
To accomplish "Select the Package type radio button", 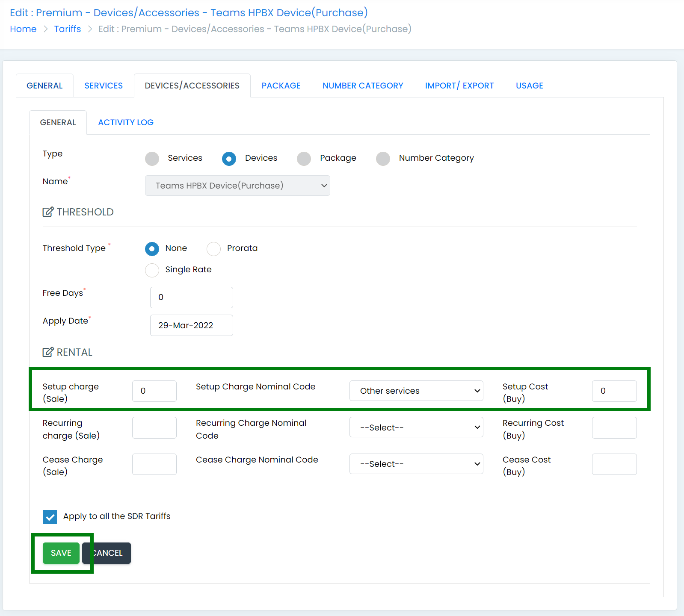I will pyautogui.click(x=304, y=159).
